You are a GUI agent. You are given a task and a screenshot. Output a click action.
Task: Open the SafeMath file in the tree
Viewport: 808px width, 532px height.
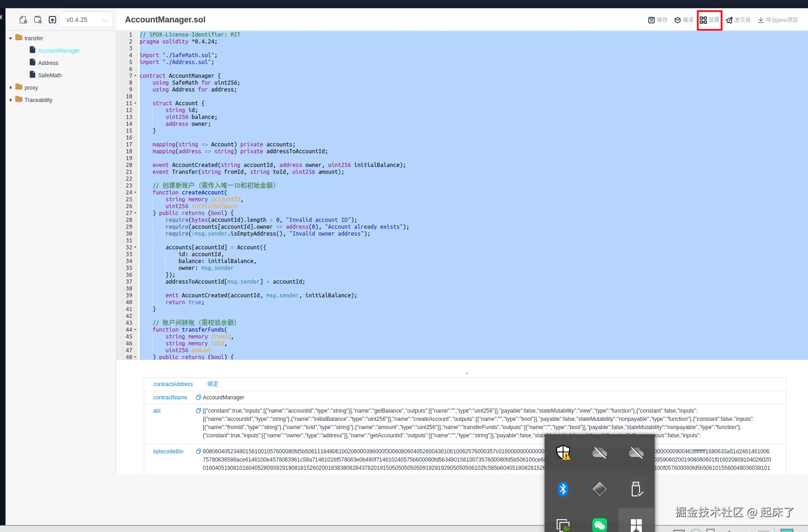[x=50, y=75]
